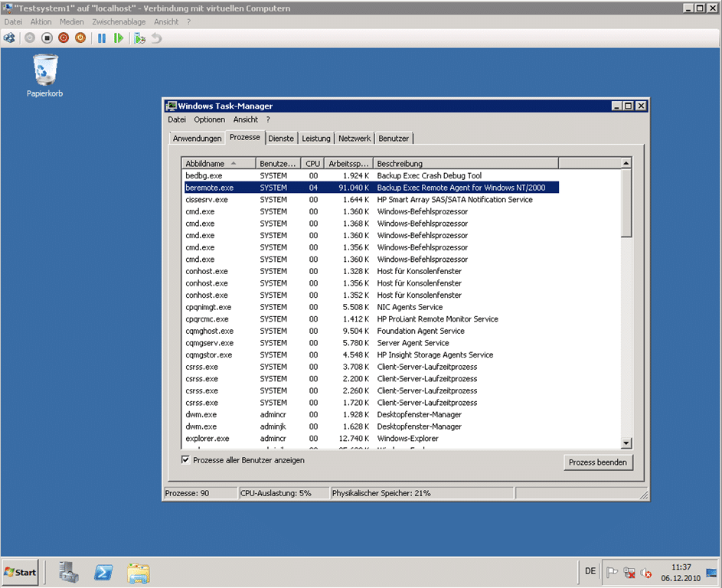Image resolution: width=722 pixels, height=588 pixels.
Task: Select the cqmghost.exe process row
Action: tap(371, 331)
